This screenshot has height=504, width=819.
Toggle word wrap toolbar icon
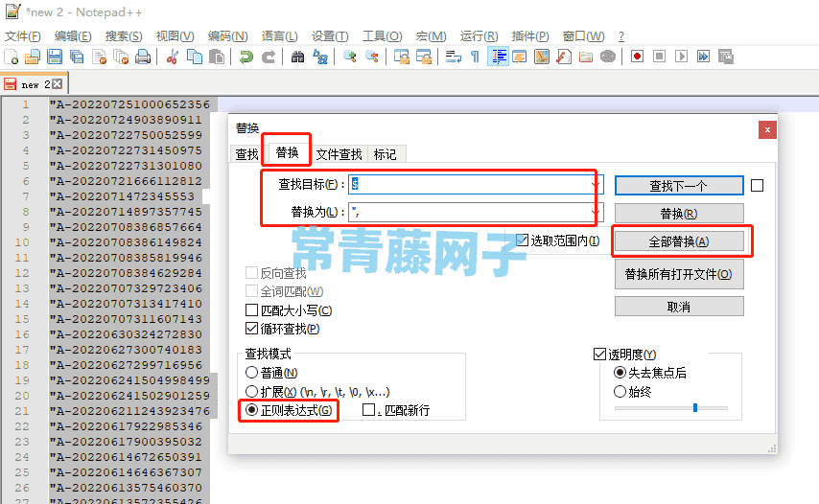(453, 57)
